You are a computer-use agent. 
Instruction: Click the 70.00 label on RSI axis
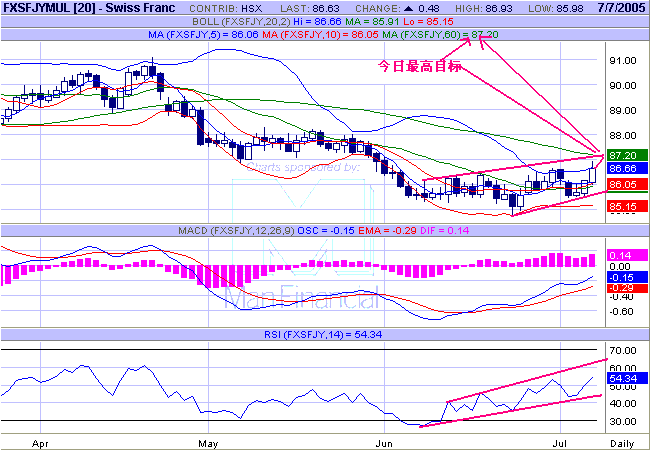[x=622, y=351]
